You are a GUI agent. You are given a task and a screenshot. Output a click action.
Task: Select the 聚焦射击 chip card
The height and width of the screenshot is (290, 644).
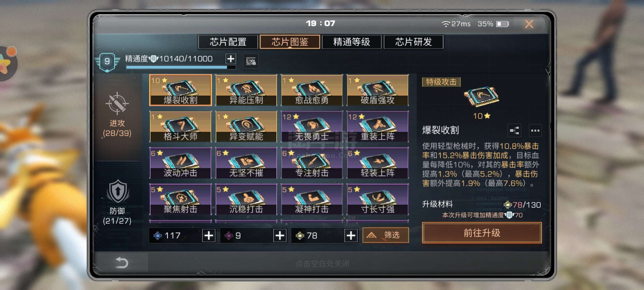coord(180,199)
